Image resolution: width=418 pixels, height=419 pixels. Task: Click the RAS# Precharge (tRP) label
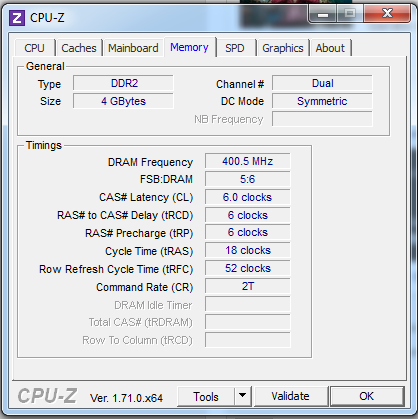tap(139, 233)
